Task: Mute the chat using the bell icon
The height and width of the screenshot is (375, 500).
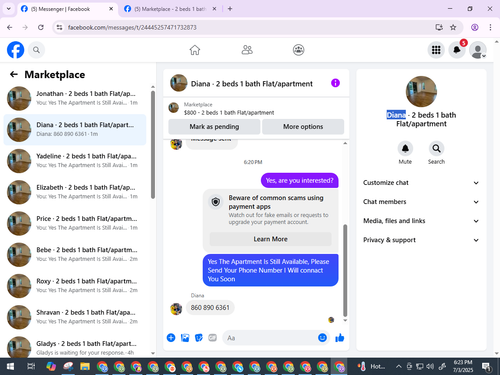Action: (x=405, y=148)
